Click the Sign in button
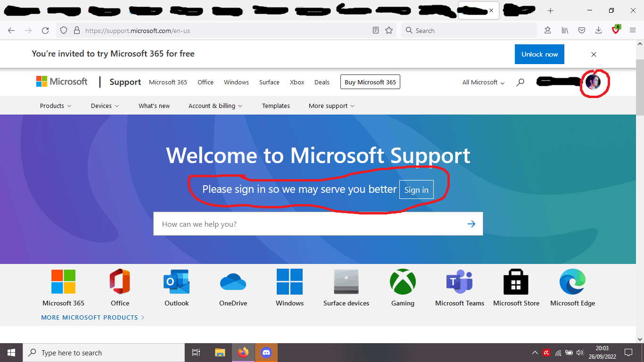The image size is (644, 362). click(x=416, y=189)
